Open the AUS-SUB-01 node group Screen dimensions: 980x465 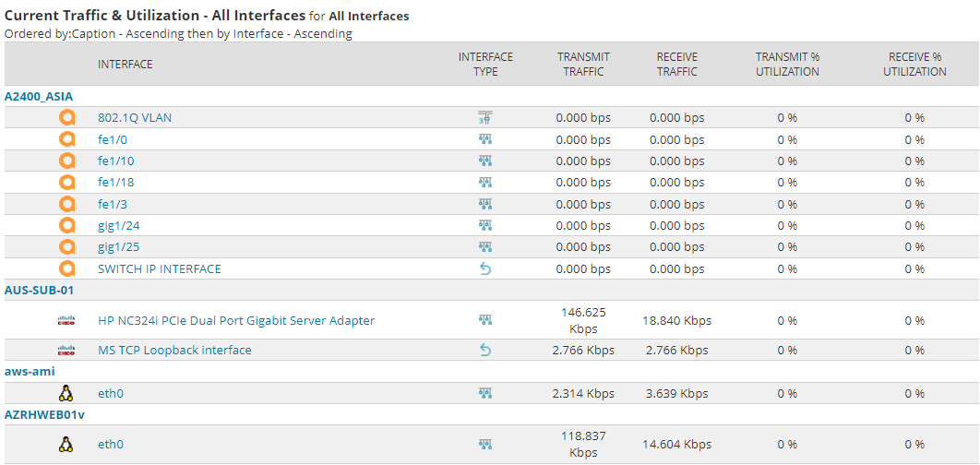39,290
